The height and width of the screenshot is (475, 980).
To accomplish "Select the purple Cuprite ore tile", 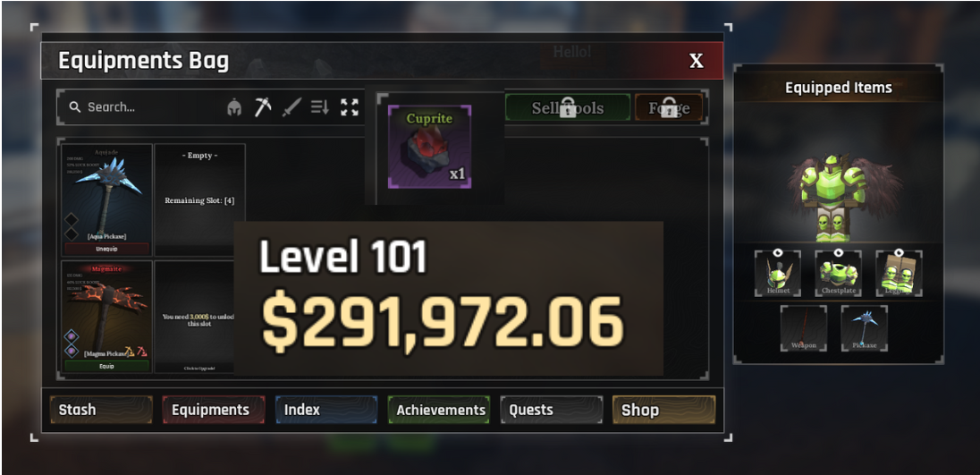I will (x=429, y=147).
